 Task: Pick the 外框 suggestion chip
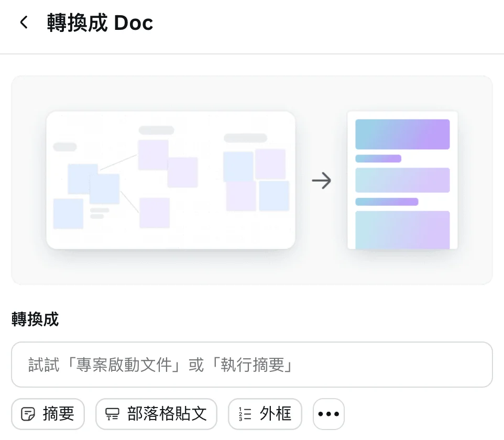(265, 414)
